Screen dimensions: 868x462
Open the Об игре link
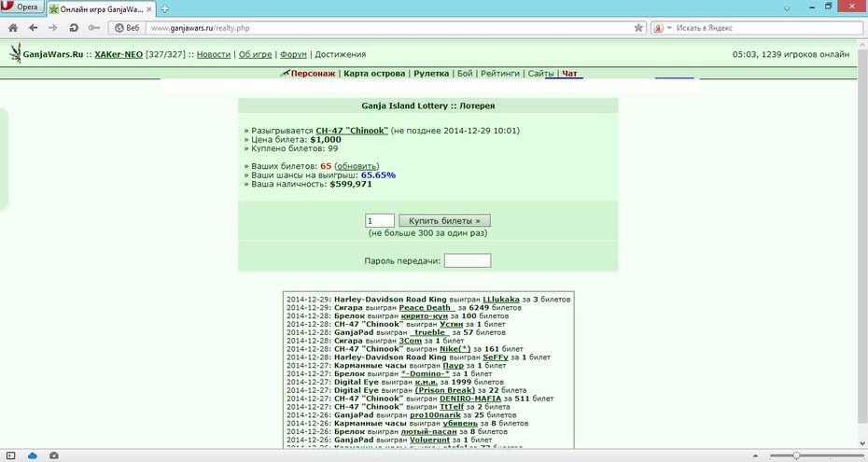pos(255,54)
